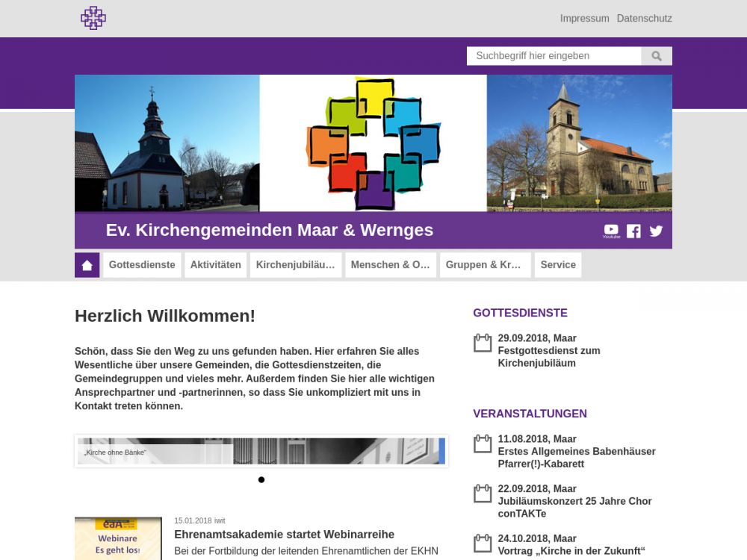The width and height of the screenshot is (747, 560).
Task: Expand the Menschen & Orte navigation item
Action: pos(391,265)
